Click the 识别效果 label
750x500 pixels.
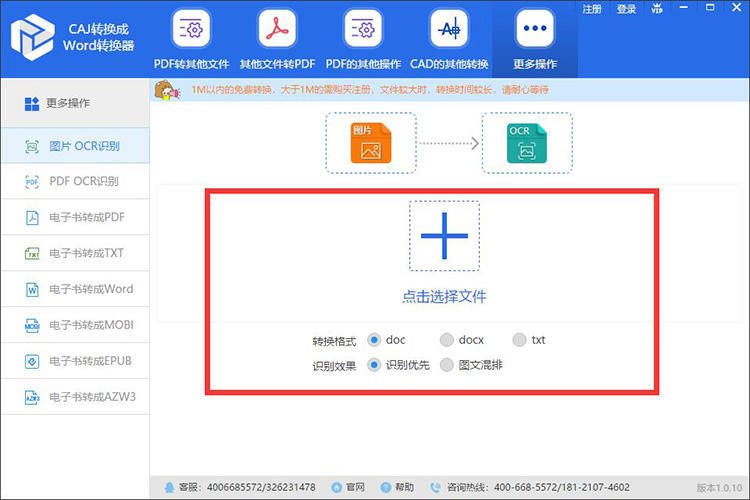pyautogui.click(x=334, y=366)
